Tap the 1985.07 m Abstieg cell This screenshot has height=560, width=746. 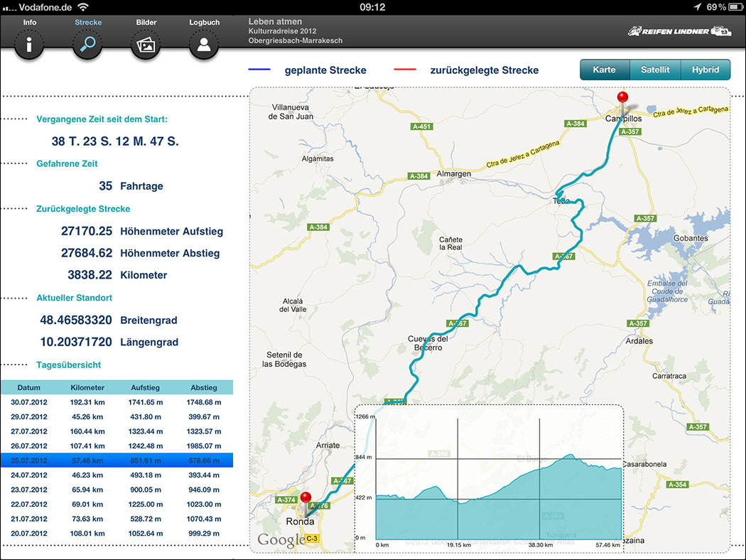point(204,446)
